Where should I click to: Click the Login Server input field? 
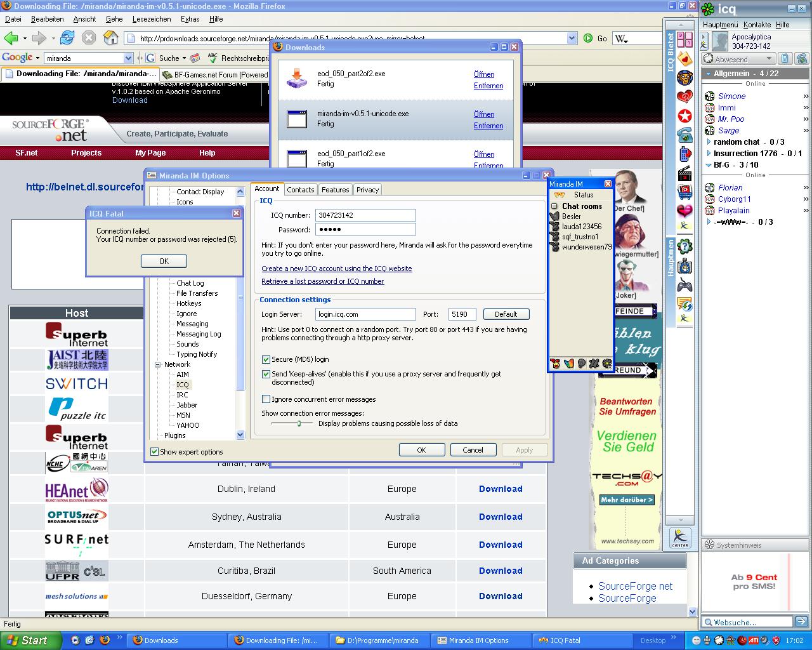365,314
